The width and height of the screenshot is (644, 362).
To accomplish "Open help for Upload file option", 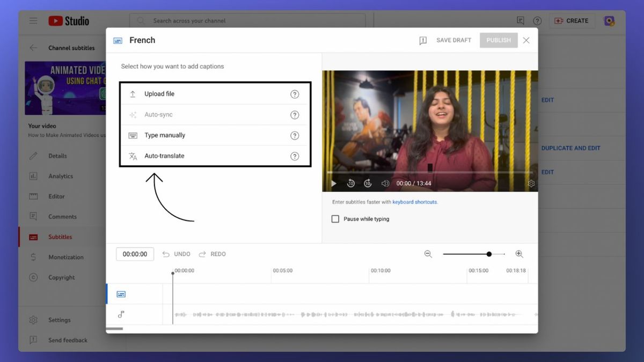I will coord(295,94).
